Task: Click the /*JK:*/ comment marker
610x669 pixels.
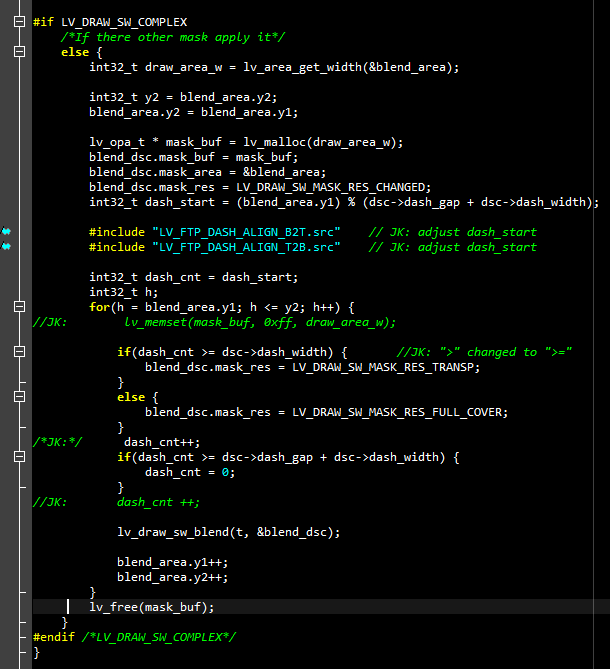Action: (57, 442)
